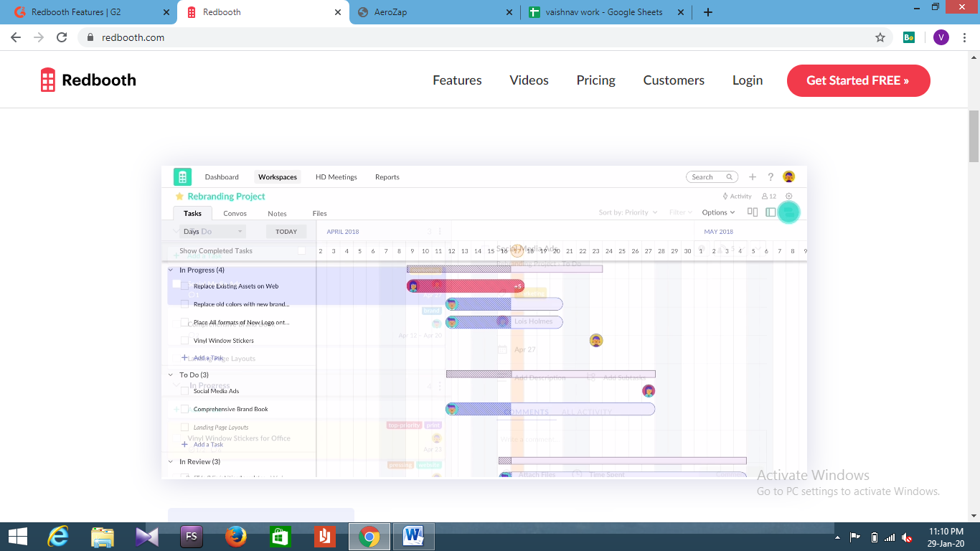
Task: Check off Replace Existing Assets on Web
Action: tap(184, 286)
